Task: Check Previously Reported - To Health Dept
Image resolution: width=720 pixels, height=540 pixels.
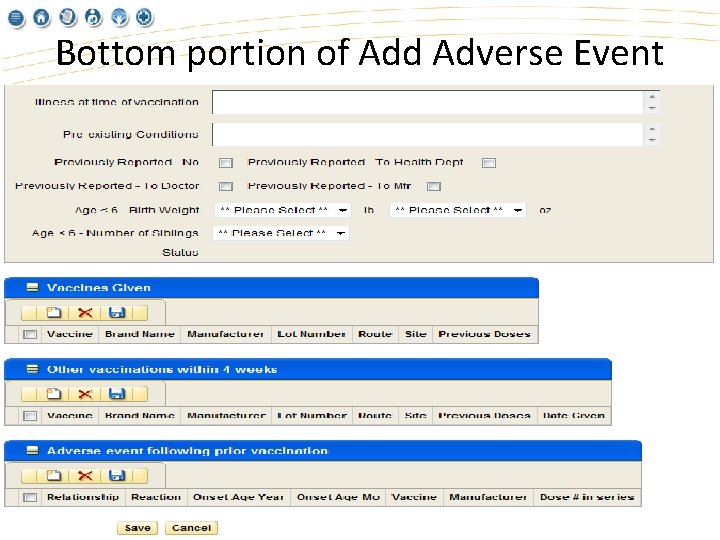Action: [489, 163]
